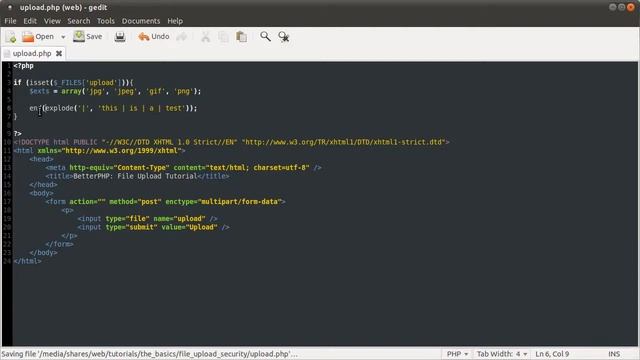This screenshot has height=360, width=640.
Task: Click the meta http-equiv line
Action: (183, 167)
